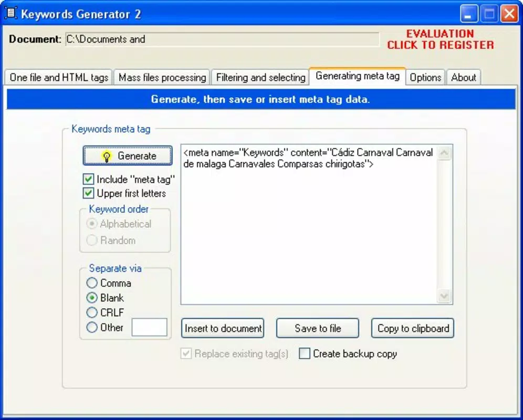Close the Keywords Generator window

(x=509, y=14)
